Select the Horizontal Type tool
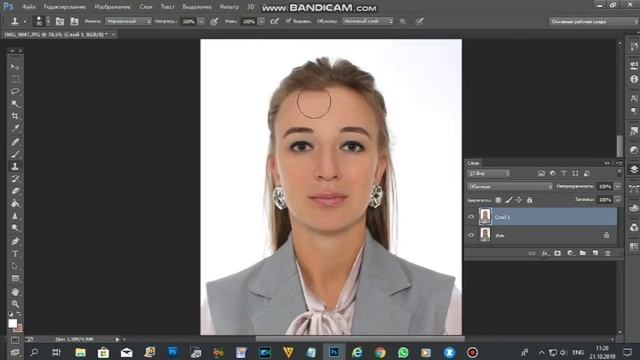This screenshot has height=360, width=640. (15, 253)
